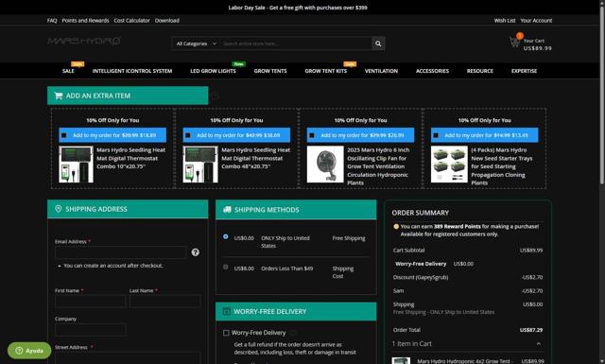This screenshot has width=605, height=364.
Task: Click the email address help question icon
Action: (x=196, y=252)
